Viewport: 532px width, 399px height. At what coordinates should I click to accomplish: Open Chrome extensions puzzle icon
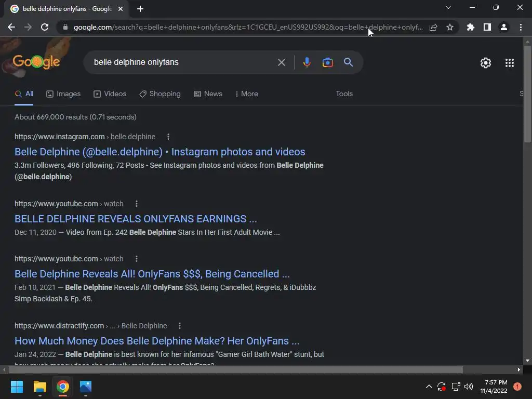[471, 27]
